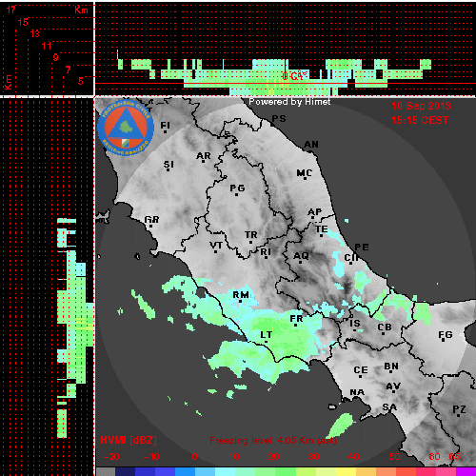This screenshot has width=476, height=476.
Task: Click the "Freezing level 4.05 Km (asl)" text
Action: coord(273,441)
